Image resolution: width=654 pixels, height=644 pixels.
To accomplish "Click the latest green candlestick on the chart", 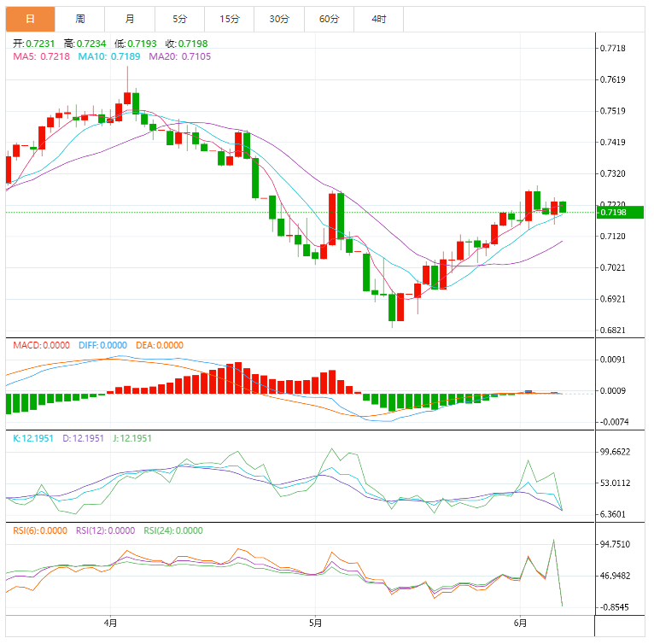I will click(563, 207).
